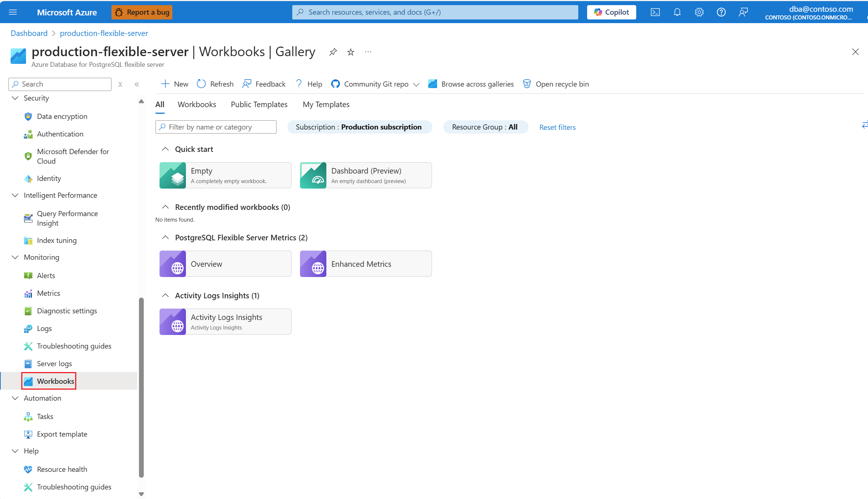Click the Filter by name or category field

[x=216, y=127]
